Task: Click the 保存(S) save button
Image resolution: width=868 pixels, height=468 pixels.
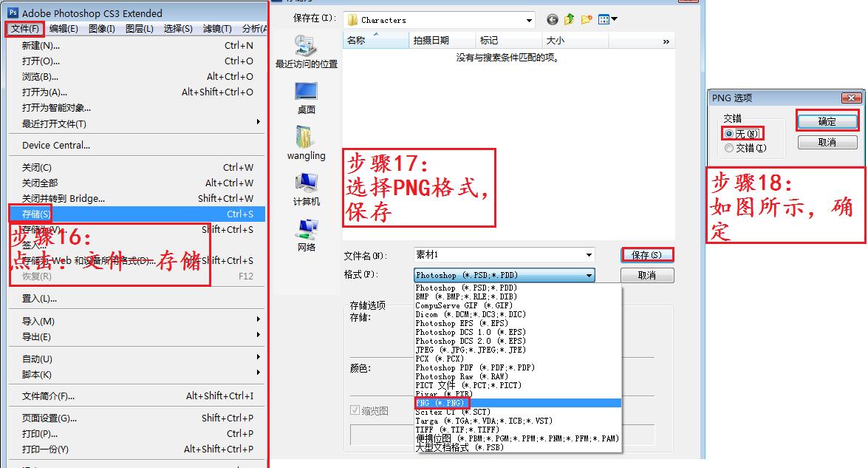Action: coord(647,255)
